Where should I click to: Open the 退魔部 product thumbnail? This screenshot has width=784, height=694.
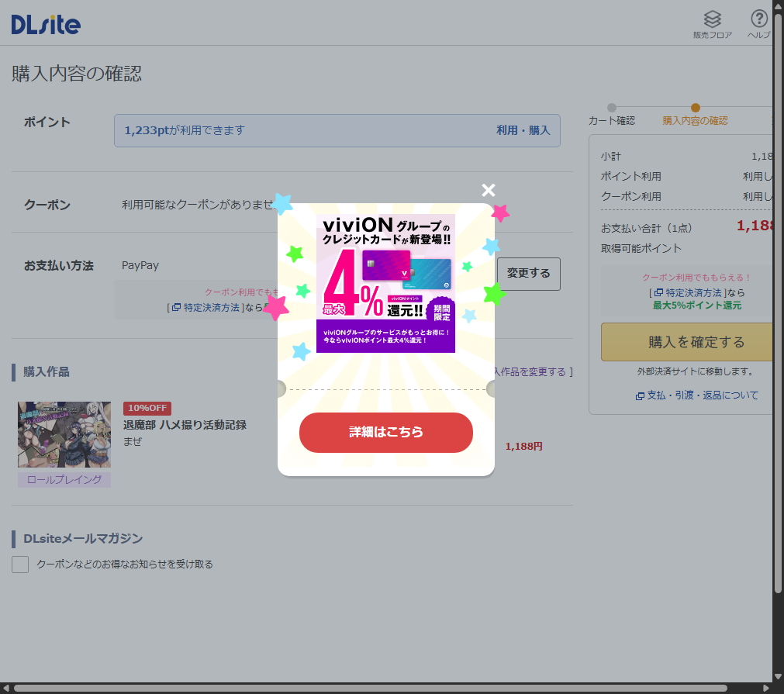coord(64,434)
